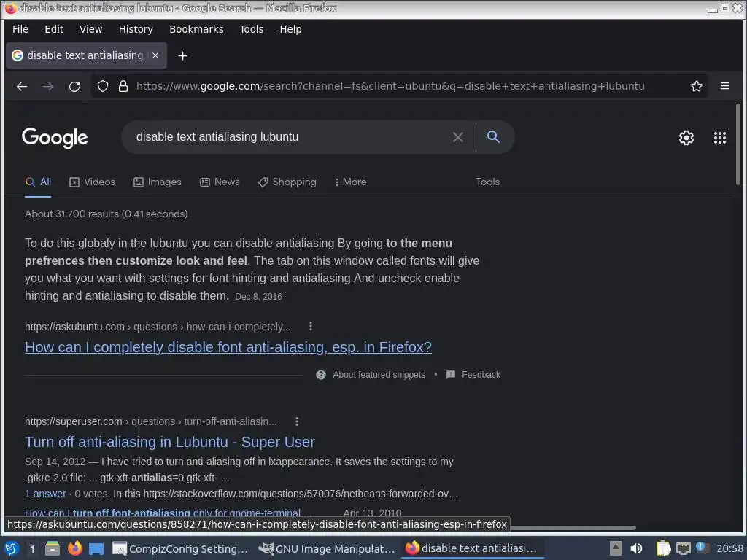Click the 'About 31,700 results' text
Viewport: 747px width, 560px height.
click(107, 214)
